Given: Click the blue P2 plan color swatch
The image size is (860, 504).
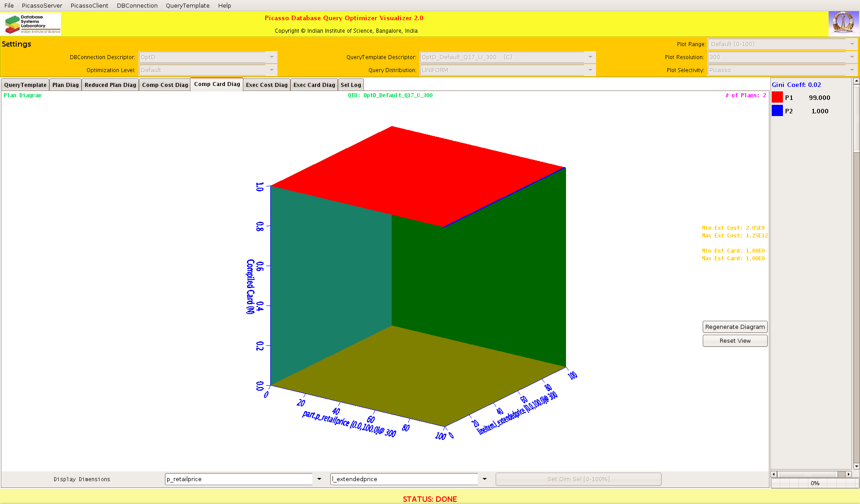Looking at the screenshot, I should coord(777,111).
